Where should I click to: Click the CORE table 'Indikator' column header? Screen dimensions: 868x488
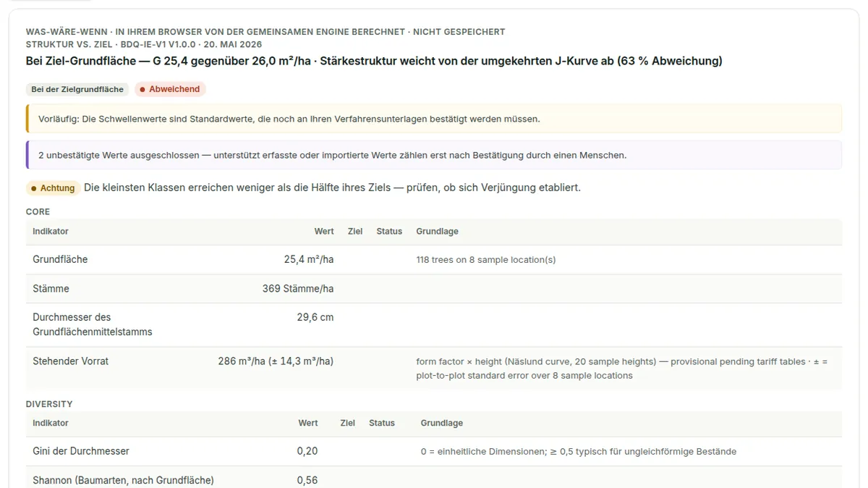pyautogui.click(x=51, y=231)
